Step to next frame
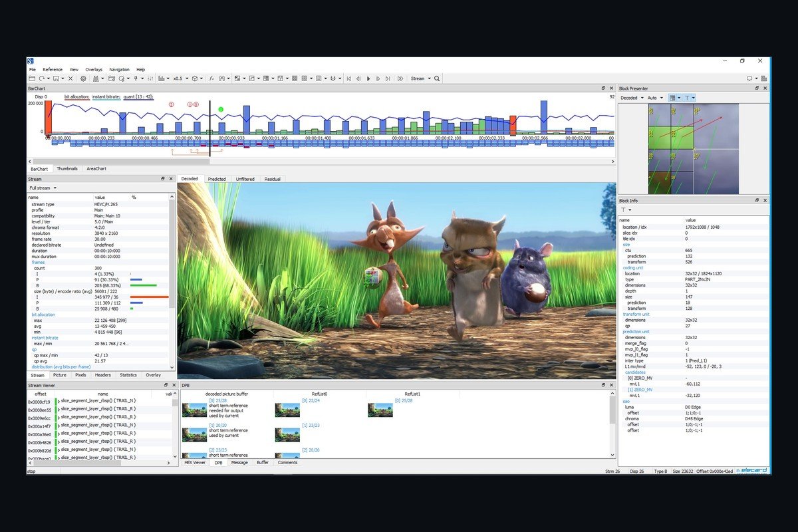Screen dimensions: 798x532 coord(378,78)
